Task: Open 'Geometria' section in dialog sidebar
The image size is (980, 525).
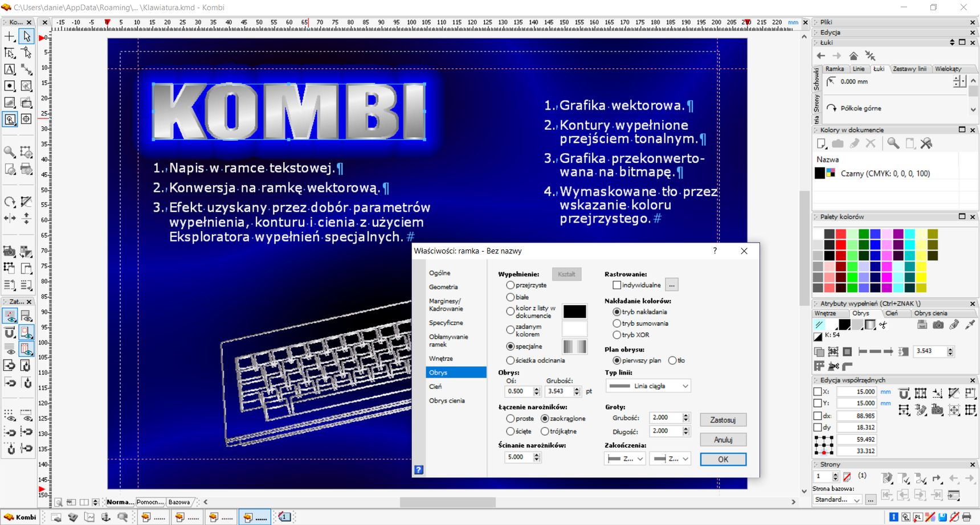Action: 443,287
